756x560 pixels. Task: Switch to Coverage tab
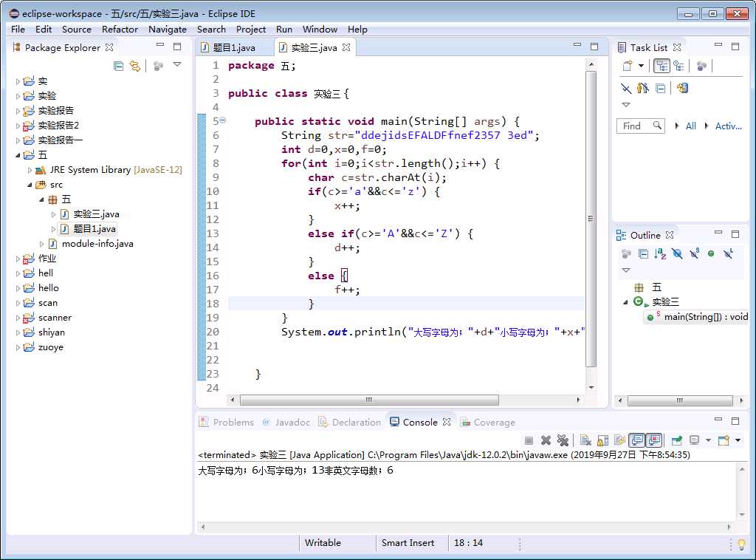488,423
